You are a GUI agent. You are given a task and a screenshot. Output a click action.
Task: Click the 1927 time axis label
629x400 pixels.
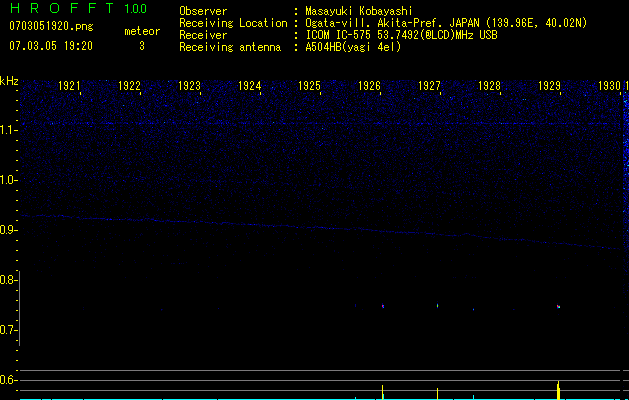coord(429,86)
